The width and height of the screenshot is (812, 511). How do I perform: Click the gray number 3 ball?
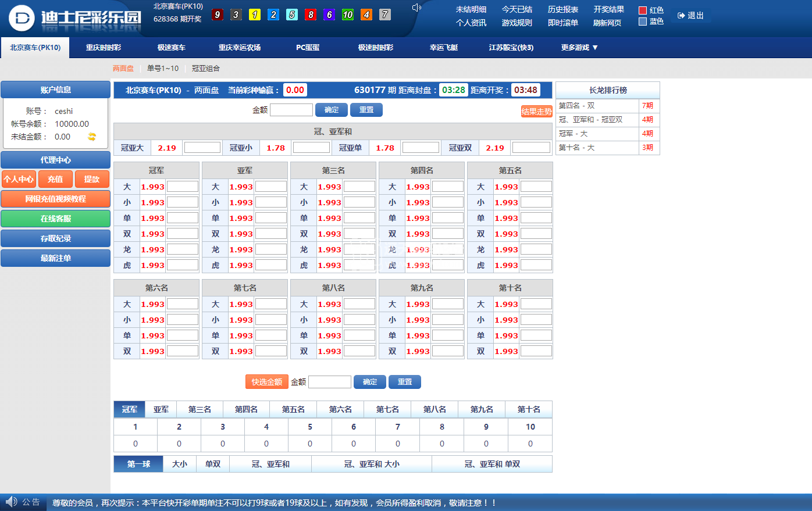(236, 15)
